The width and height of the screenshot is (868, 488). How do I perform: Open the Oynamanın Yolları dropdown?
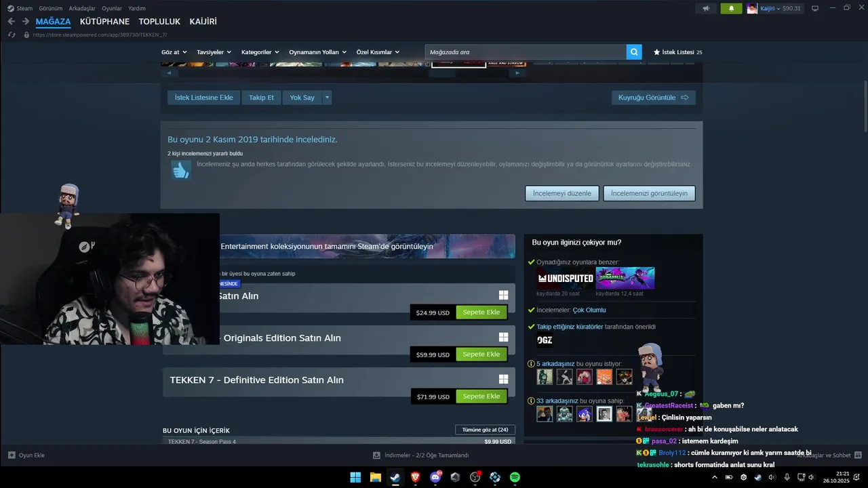tap(317, 52)
